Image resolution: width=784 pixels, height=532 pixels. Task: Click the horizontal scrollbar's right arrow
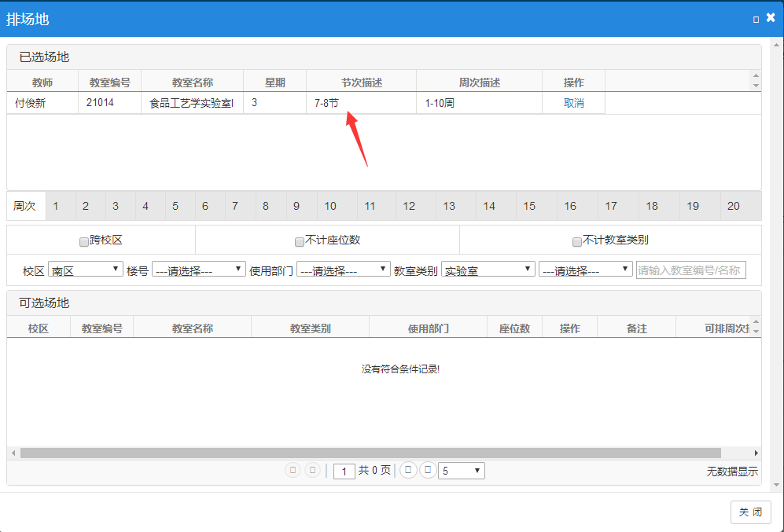[756, 453]
